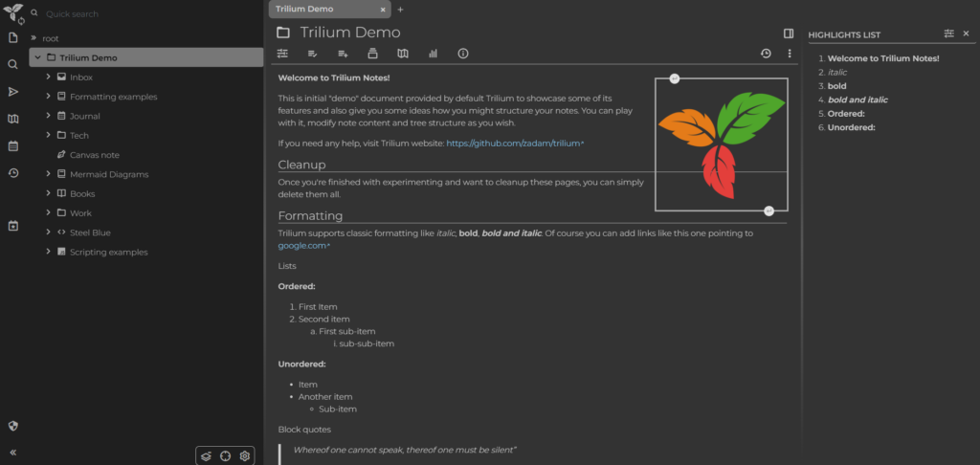Viewport: 980px width, 465px height.
Task: Open Inherited Attributes ribbon icon
Action: pos(343,54)
